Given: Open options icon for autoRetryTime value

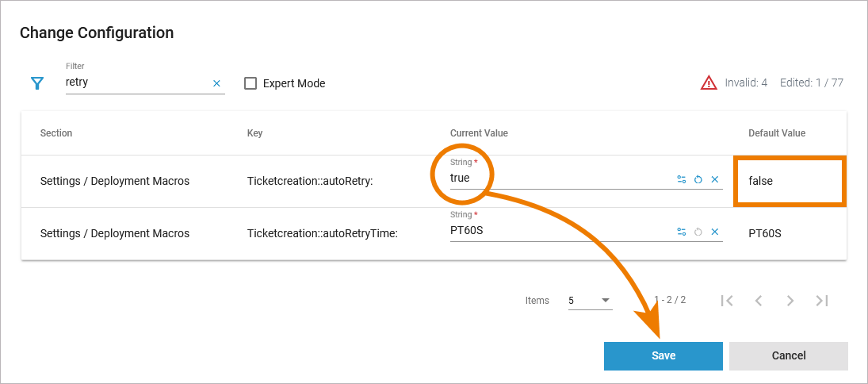Looking at the screenshot, I should 682,232.
